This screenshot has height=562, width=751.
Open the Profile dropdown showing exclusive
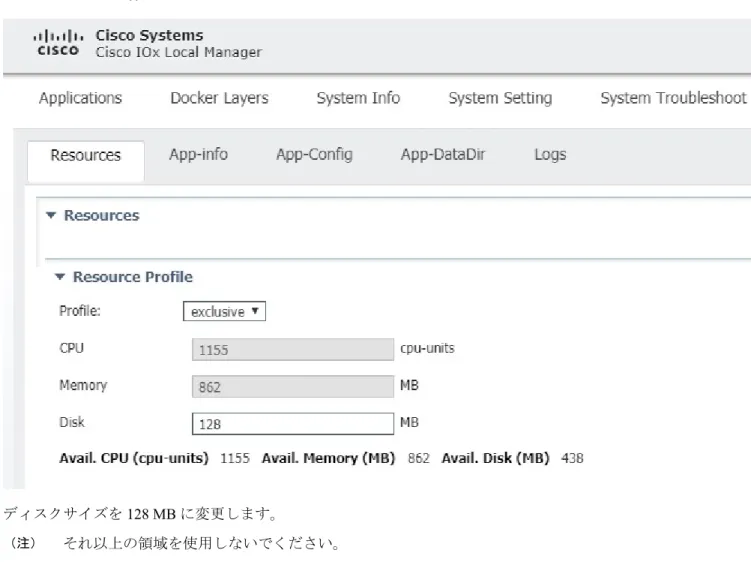224,311
